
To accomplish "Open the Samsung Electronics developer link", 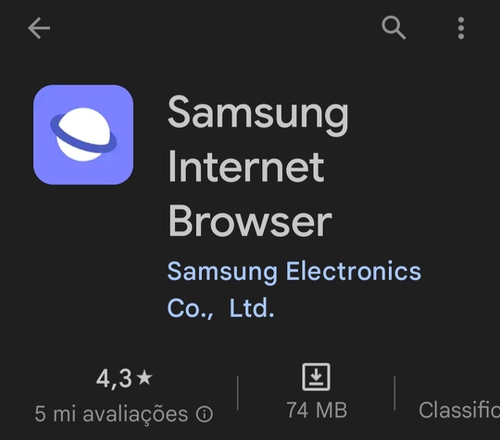I will pyautogui.click(x=294, y=289).
